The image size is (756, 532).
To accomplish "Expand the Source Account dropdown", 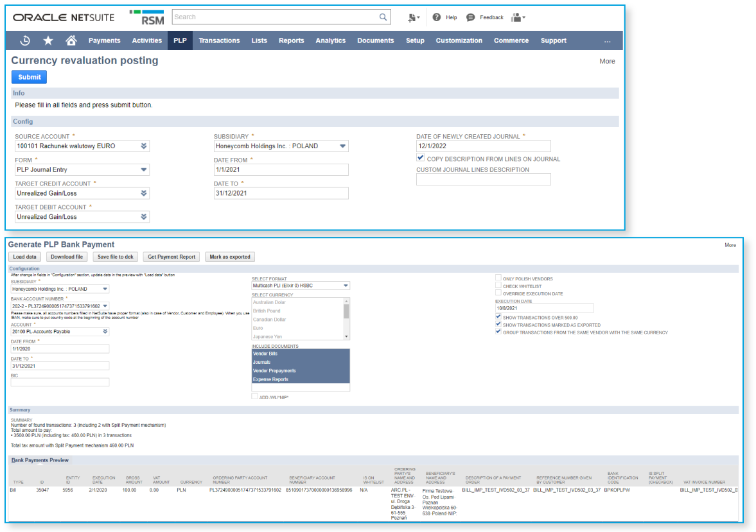I will (x=144, y=146).
